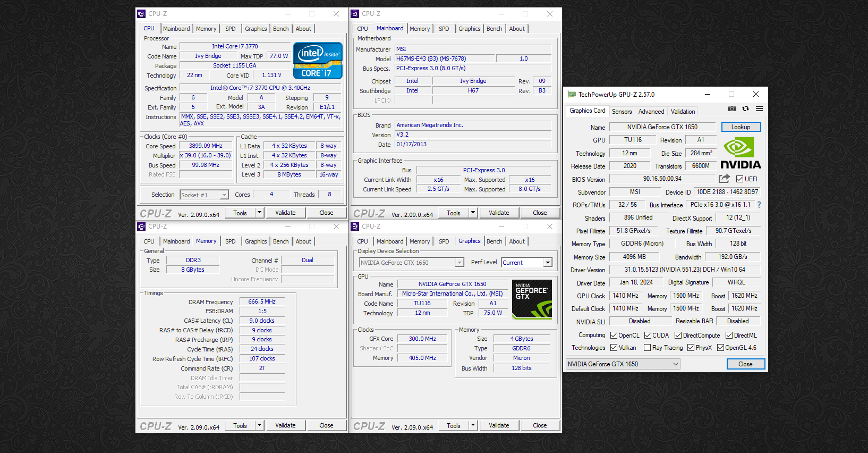Click the BIOS Version share/export icon
Screen dimensions: 868x453
pos(724,179)
